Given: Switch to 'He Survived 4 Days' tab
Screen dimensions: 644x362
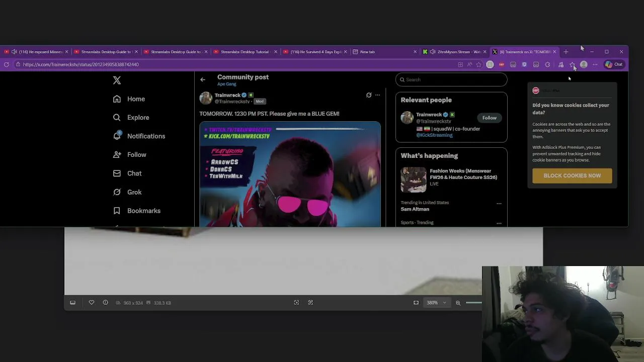Looking at the screenshot, I should click(316, 52).
